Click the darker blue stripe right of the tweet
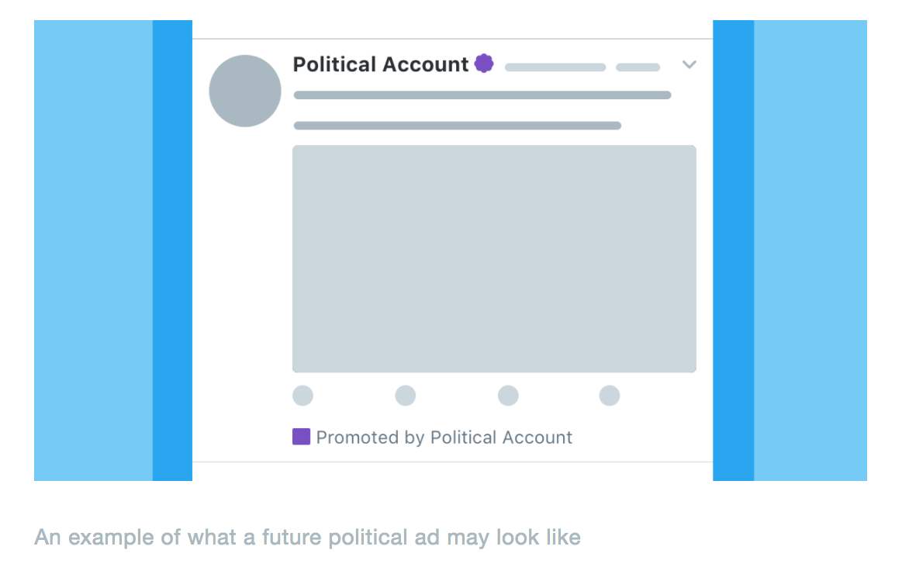Viewport: 909px width, 588px height. (733, 250)
